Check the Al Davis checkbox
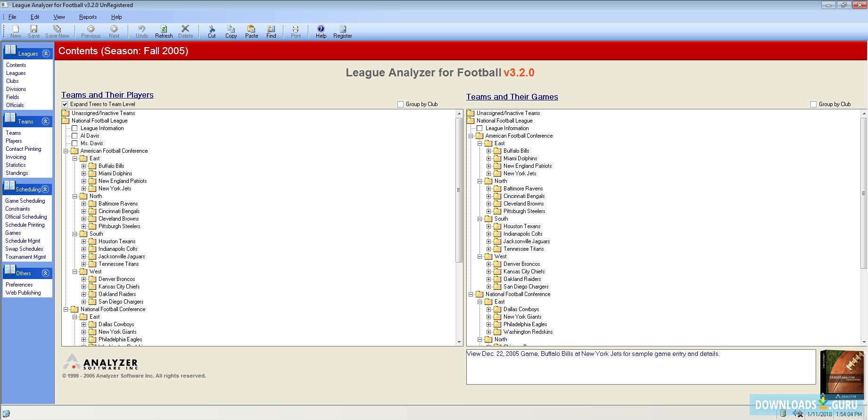The image size is (868, 420). click(x=74, y=136)
